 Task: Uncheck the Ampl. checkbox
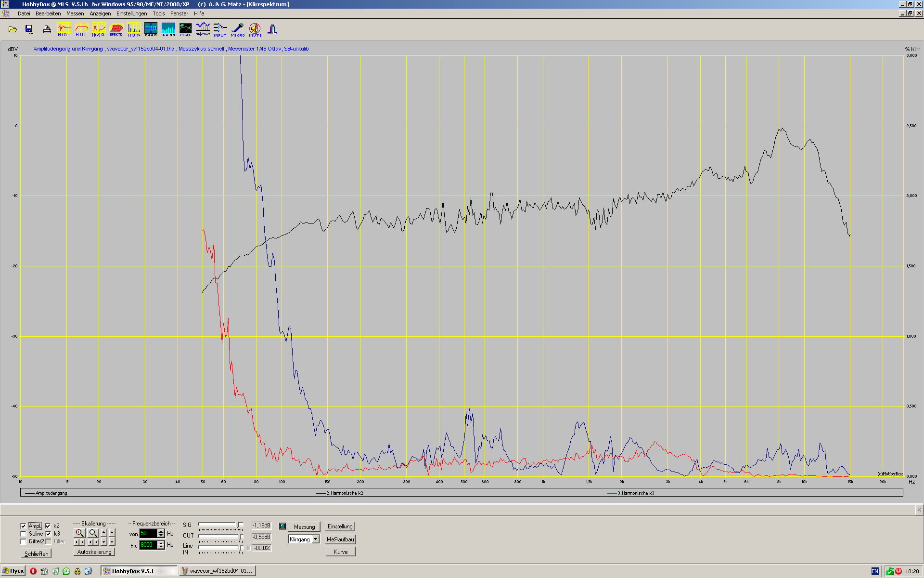tap(23, 526)
